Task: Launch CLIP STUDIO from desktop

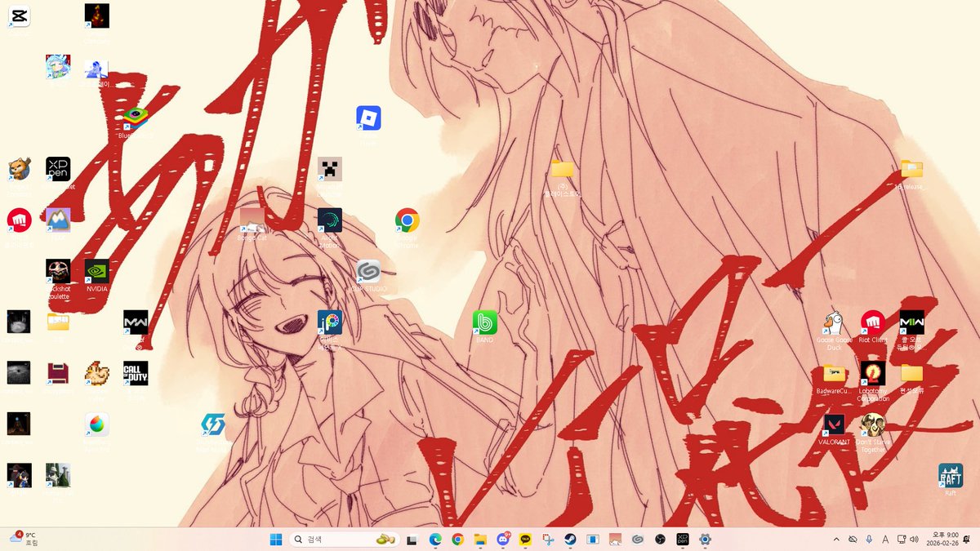Action: pos(368,272)
